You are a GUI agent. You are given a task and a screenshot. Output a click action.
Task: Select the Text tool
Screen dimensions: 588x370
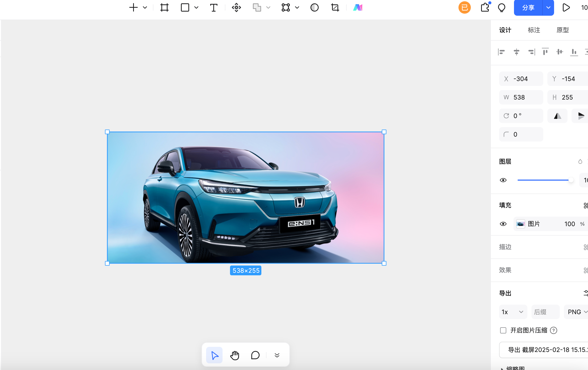pos(214,8)
